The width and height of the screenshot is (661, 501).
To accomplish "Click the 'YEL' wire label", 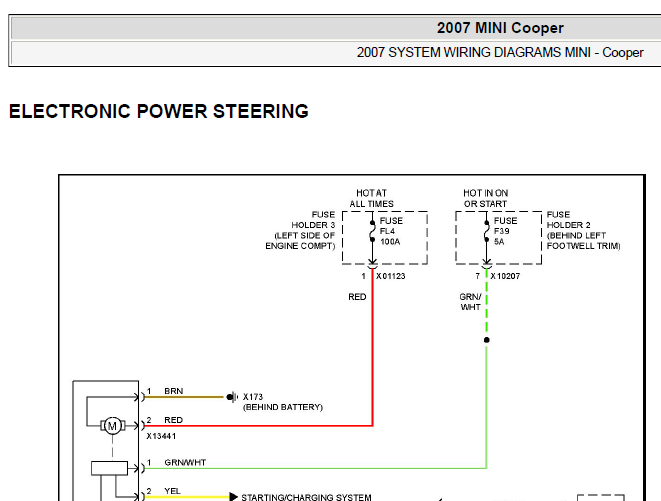I will [172, 491].
